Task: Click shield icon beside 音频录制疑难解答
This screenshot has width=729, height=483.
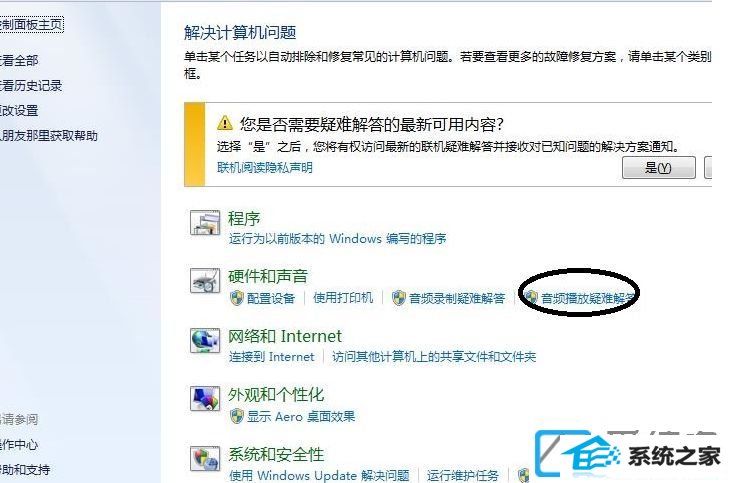Action: tap(398, 298)
